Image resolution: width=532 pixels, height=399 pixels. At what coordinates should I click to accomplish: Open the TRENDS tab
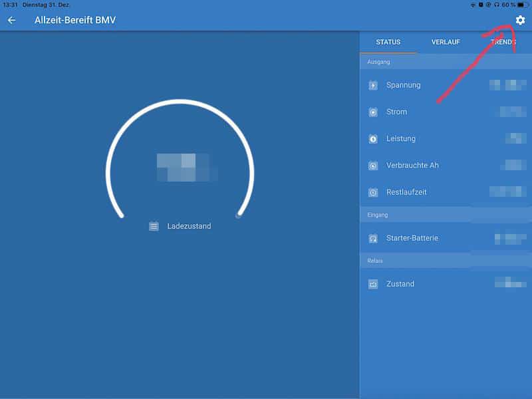[503, 42]
